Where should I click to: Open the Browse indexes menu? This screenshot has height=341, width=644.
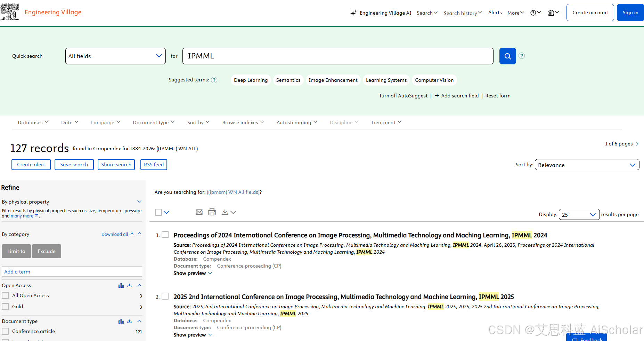[243, 122]
